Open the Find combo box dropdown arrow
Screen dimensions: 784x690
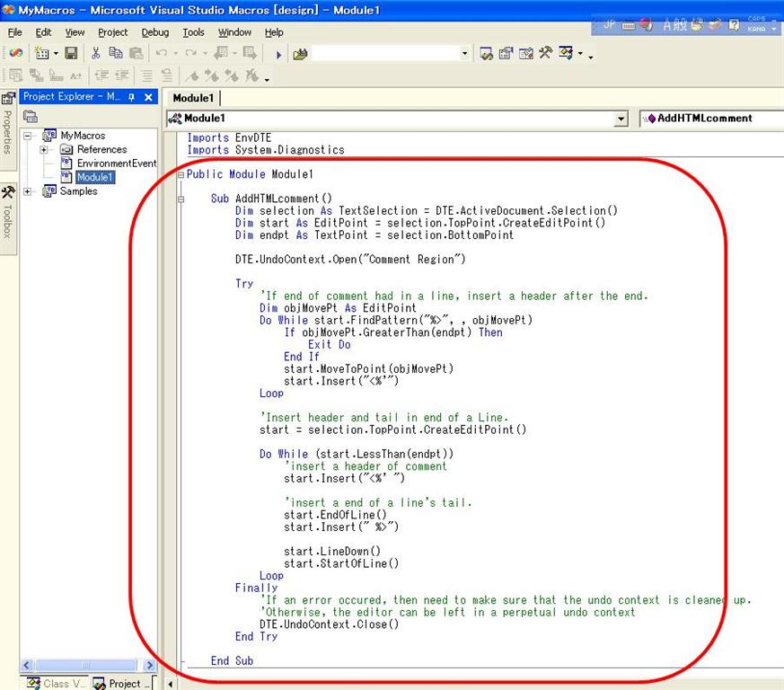[x=464, y=53]
